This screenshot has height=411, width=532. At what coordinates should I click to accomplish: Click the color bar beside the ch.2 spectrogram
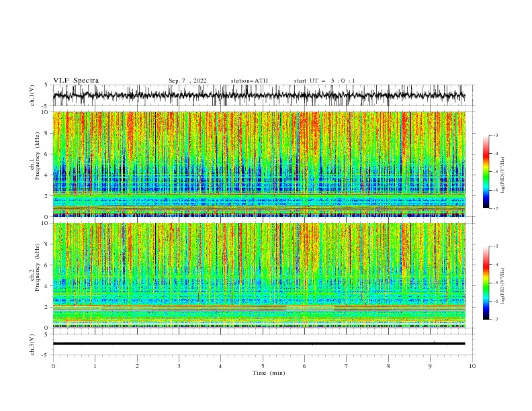click(486, 283)
